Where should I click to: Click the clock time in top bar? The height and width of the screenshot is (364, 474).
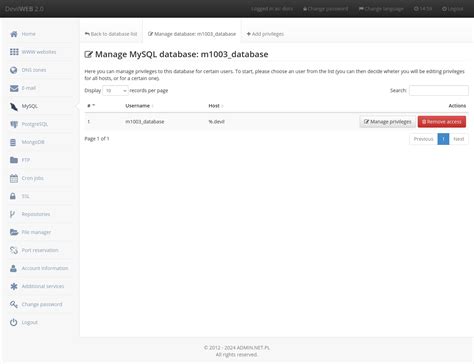[x=423, y=9]
